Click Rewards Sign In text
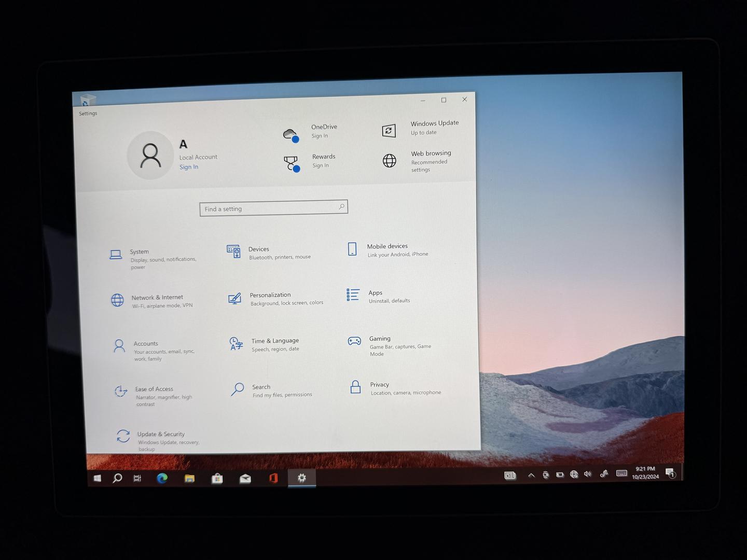 [x=321, y=165]
